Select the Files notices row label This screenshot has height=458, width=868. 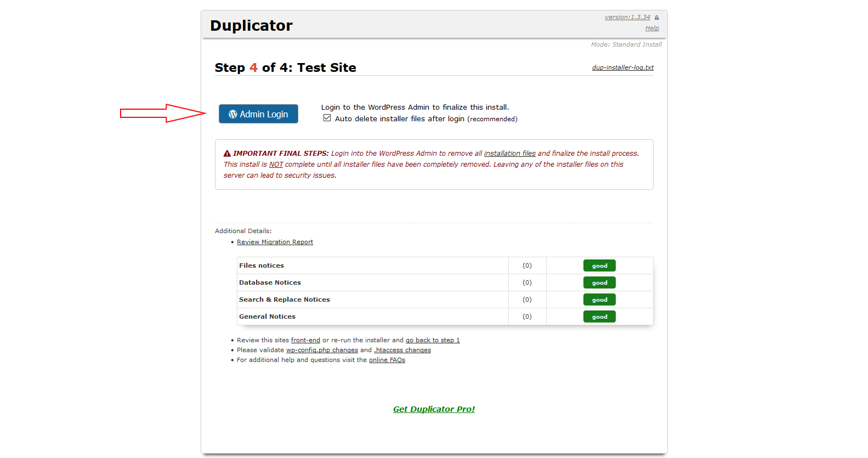(x=262, y=265)
